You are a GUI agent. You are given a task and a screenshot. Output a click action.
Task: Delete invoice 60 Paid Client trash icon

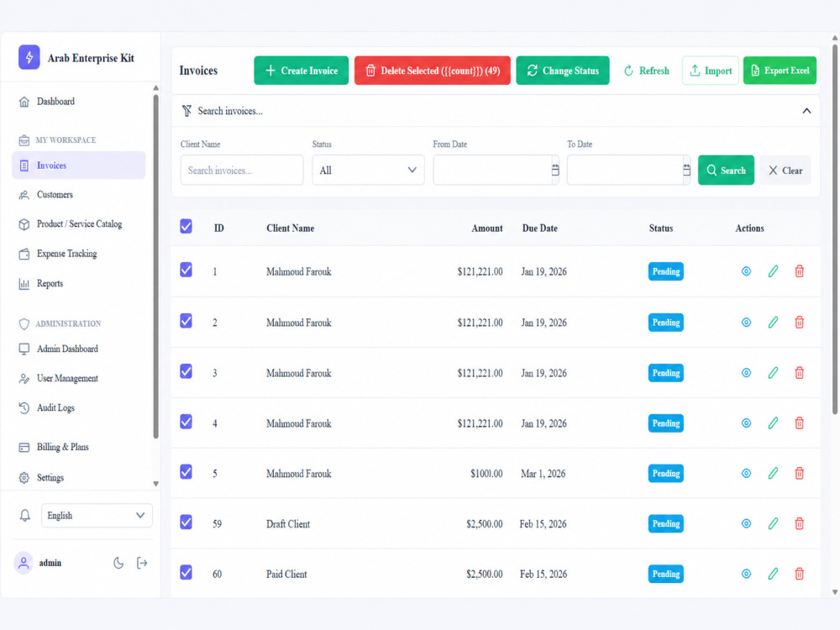[x=799, y=574]
